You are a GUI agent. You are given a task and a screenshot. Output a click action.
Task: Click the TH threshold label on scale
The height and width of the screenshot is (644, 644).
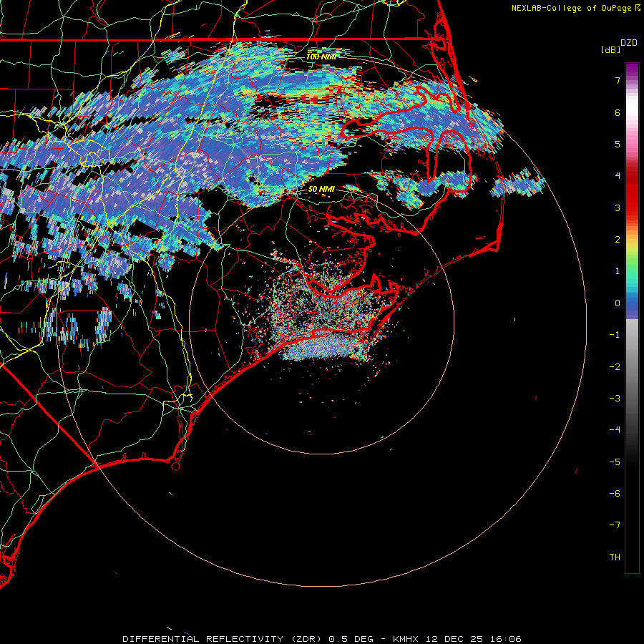pos(615,557)
